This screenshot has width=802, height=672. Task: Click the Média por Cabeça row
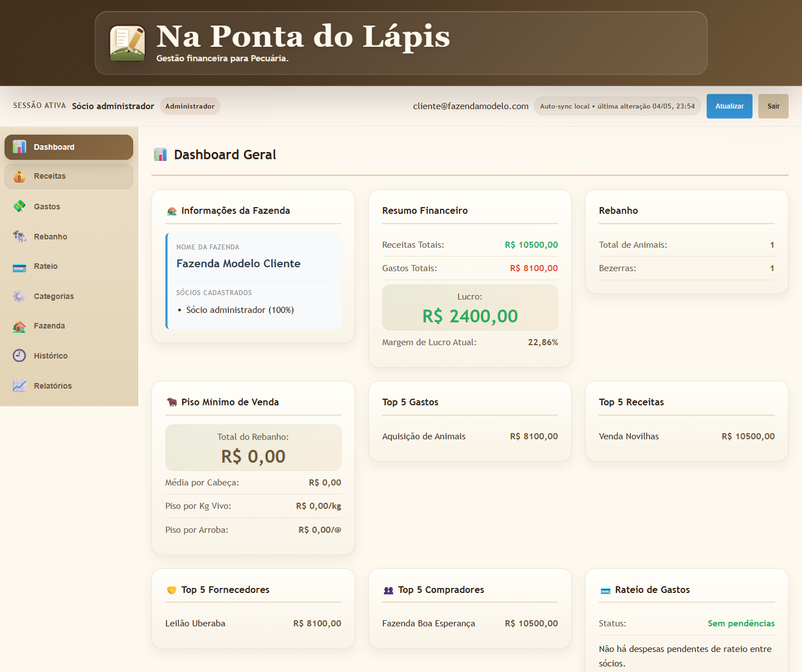(253, 483)
